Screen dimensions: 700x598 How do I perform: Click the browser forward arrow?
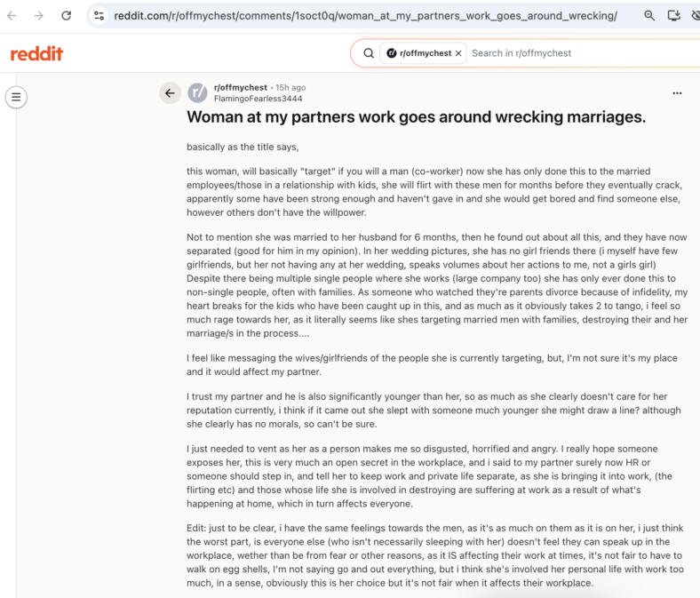click(39, 16)
